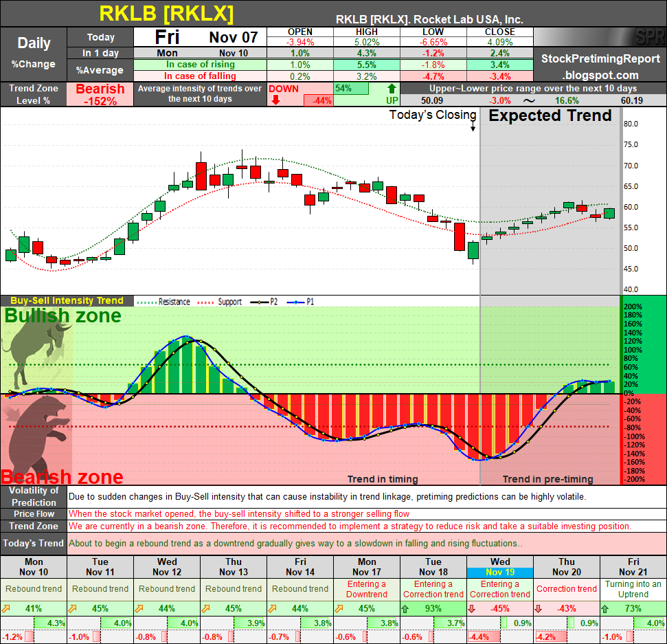
Task: Click the -44% red DOWN intensity bar
Action: 318,101
